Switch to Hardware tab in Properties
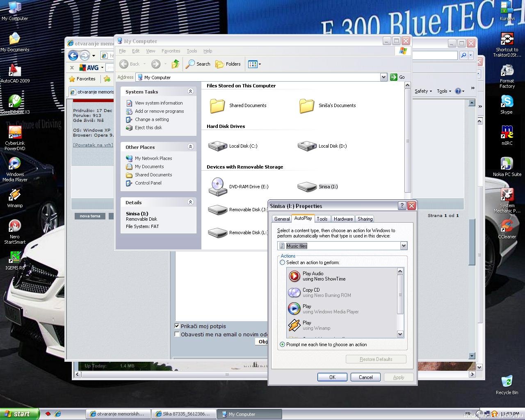 tap(343, 219)
